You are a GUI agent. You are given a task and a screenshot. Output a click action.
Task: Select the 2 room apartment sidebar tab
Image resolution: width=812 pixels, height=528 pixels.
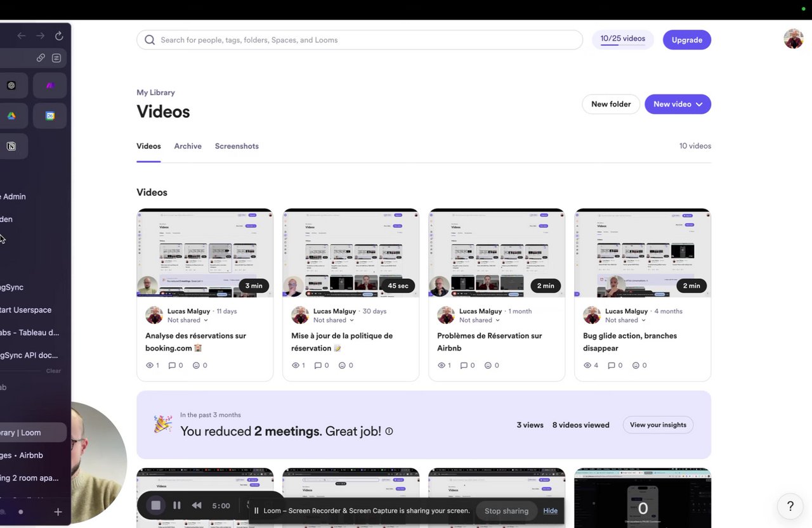click(33, 478)
